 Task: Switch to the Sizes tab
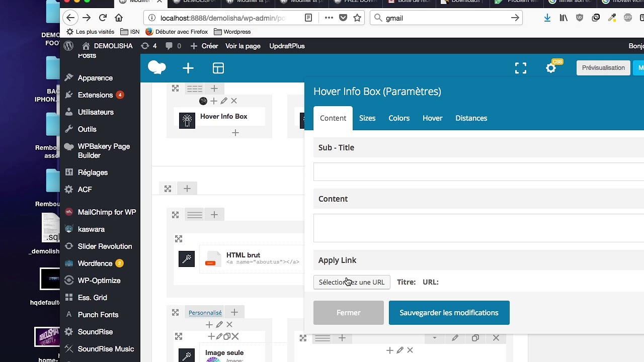(x=367, y=118)
